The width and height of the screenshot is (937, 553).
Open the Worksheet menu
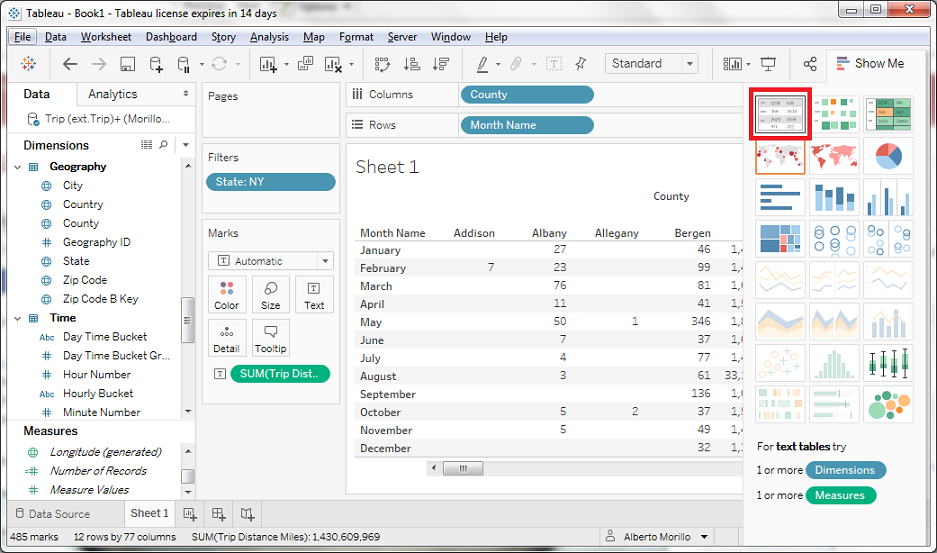pyautogui.click(x=106, y=37)
